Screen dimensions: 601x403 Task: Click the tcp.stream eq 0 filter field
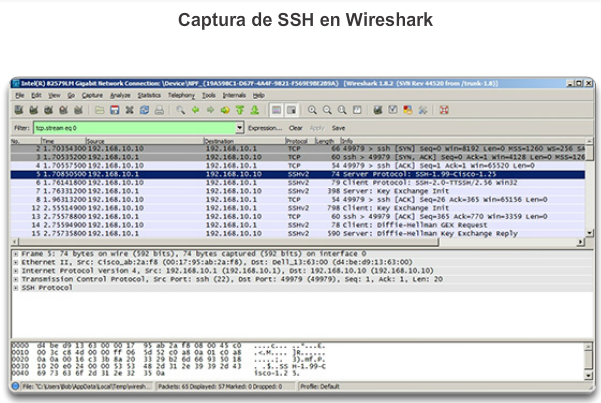[x=135, y=128]
